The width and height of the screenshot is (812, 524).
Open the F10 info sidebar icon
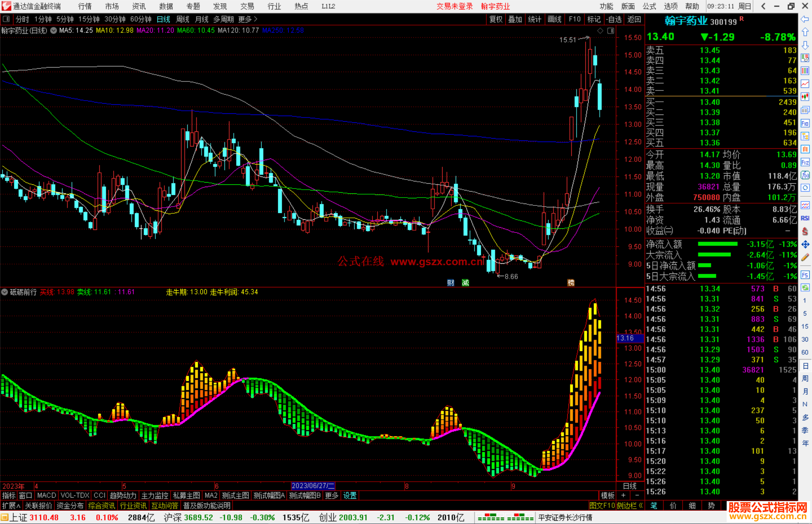pyautogui.click(x=805, y=123)
